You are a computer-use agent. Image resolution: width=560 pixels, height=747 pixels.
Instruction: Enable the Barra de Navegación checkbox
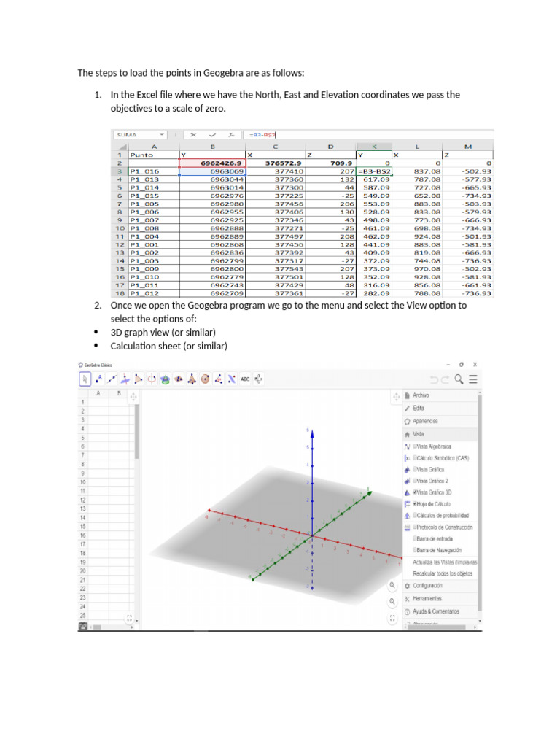[415, 550]
